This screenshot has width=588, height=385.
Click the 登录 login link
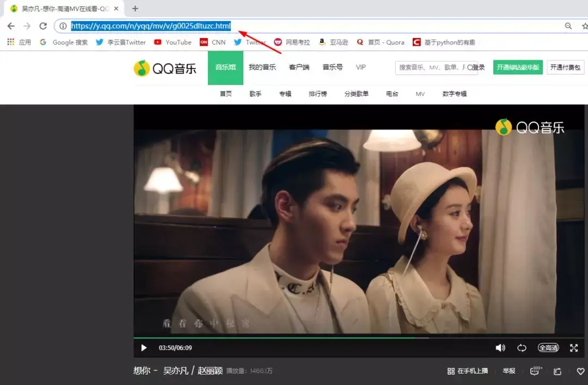coord(479,67)
